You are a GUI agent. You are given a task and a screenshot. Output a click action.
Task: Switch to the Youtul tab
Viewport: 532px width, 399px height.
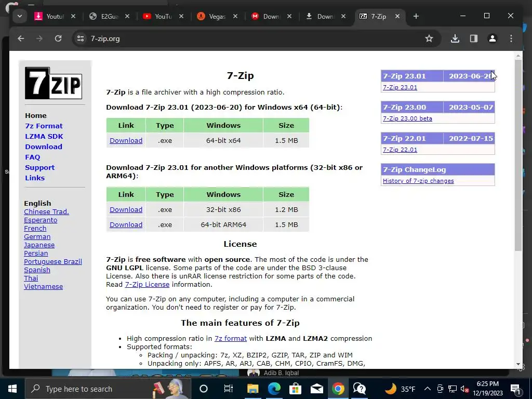click(x=50, y=16)
